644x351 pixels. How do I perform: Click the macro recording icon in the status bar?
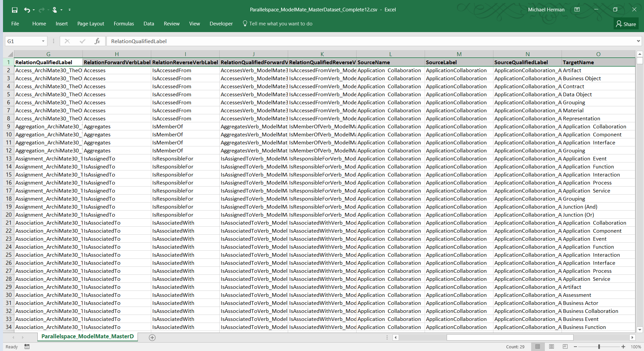(27, 347)
